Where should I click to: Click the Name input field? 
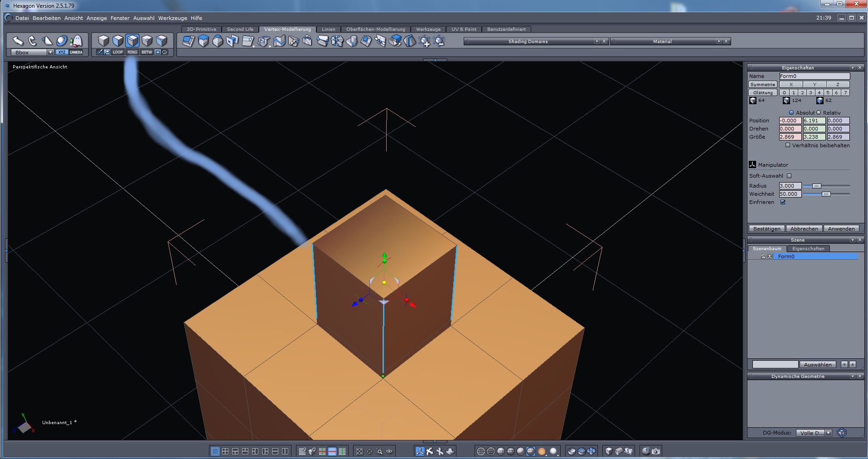tap(815, 76)
